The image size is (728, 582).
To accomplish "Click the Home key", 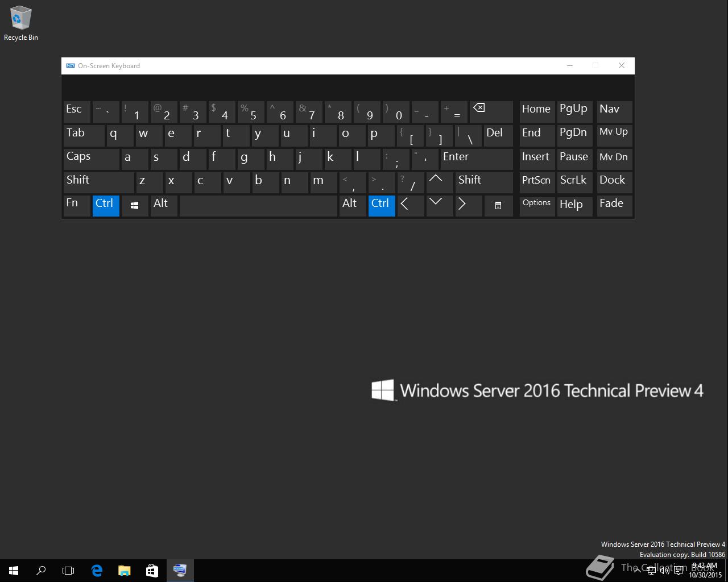I will click(x=537, y=113).
